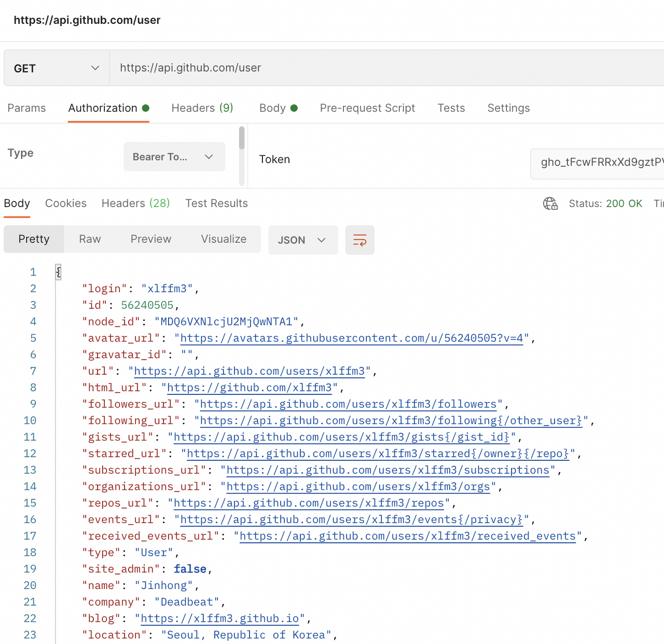Click the company value "Deadbeat"
The height and width of the screenshot is (644, 664).
(187, 602)
